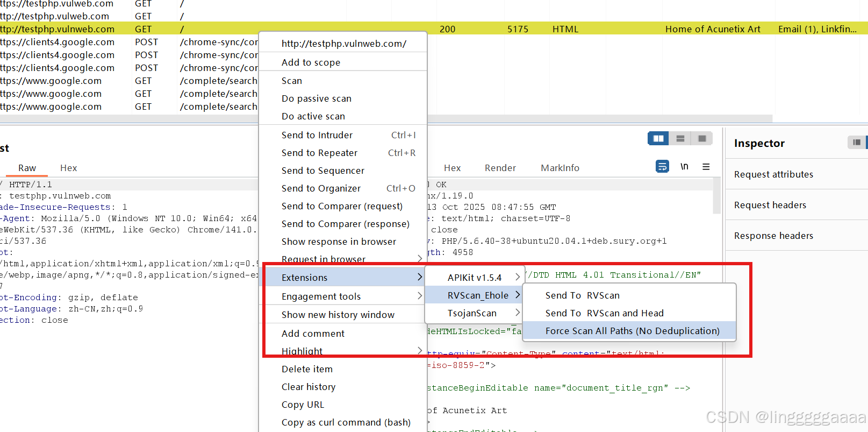
Task: Choose Send to Organizer
Action: click(343, 188)
